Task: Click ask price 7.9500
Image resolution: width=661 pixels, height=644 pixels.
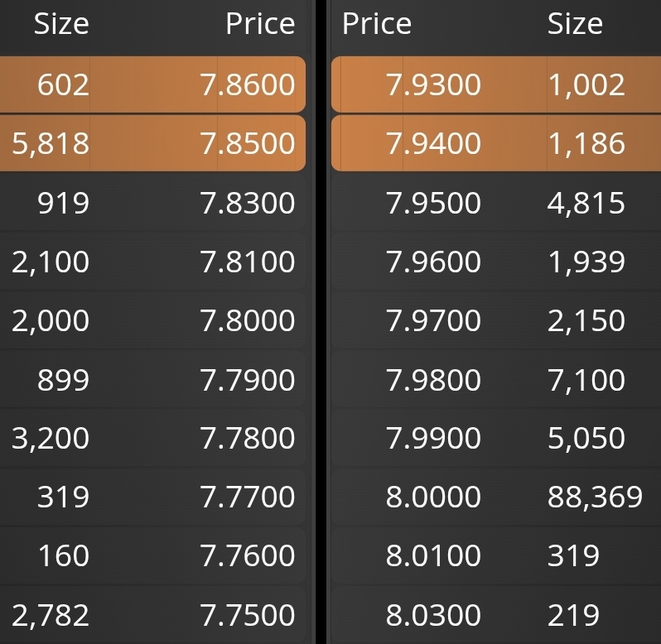Action: 433,203
